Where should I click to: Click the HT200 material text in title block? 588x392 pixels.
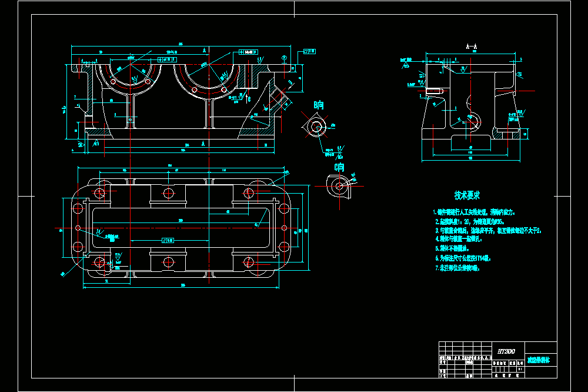506,351
